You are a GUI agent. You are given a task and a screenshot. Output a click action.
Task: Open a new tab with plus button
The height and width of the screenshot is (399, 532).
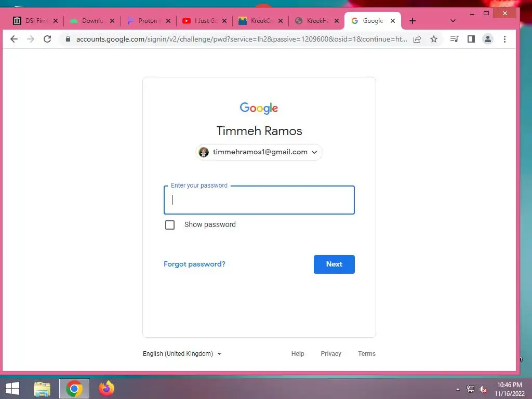tap(412, 21)
